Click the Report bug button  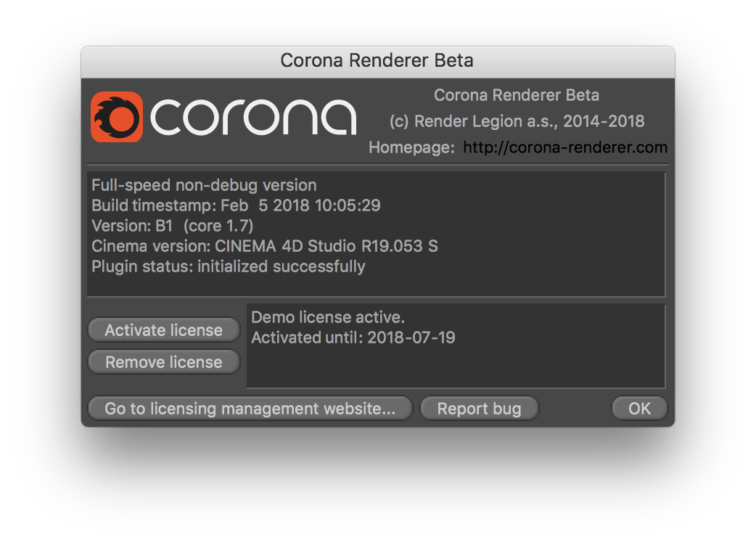point(479,409)
